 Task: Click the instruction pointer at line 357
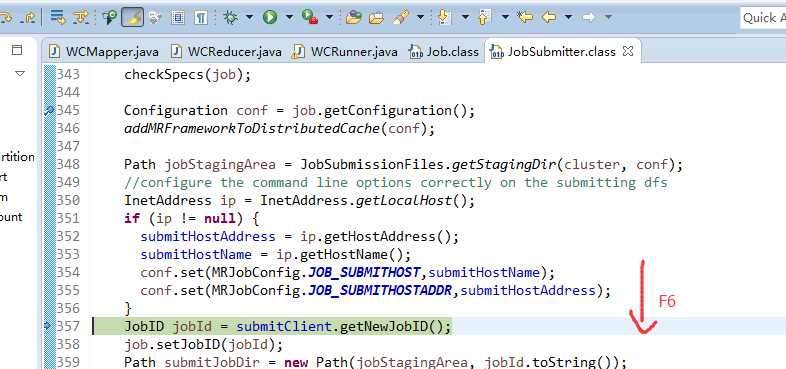(x=49, y=326)
